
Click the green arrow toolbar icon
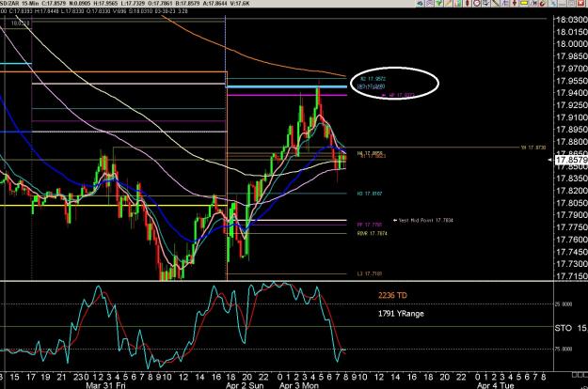[438, 3]
